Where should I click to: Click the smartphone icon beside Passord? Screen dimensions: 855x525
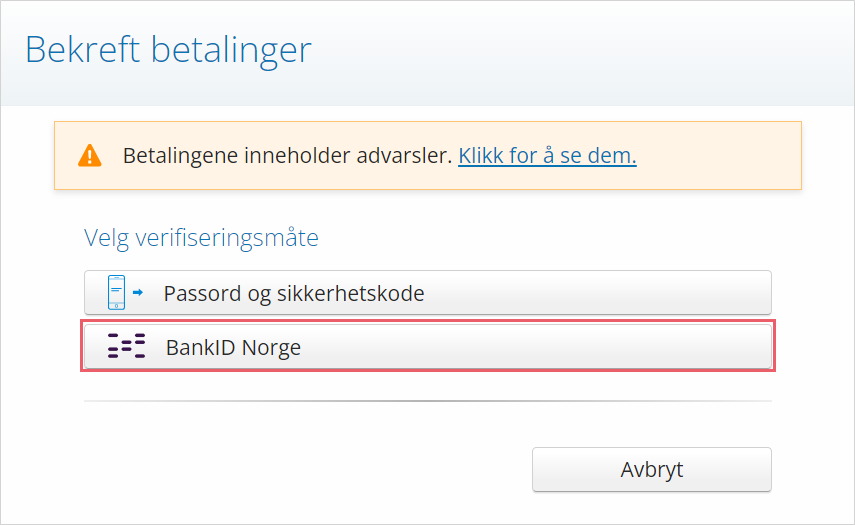116,293
